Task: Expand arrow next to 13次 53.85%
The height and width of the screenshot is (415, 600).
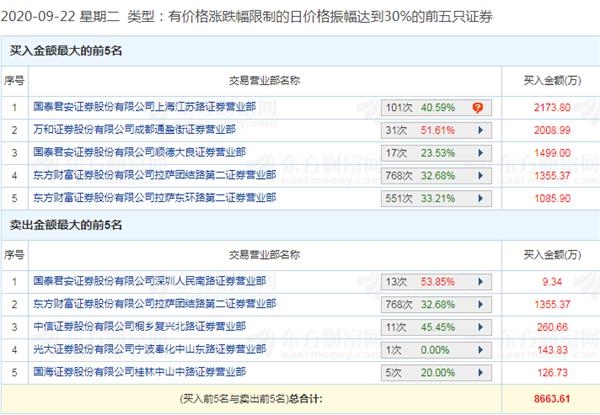Action: click(x=481, y=282)
